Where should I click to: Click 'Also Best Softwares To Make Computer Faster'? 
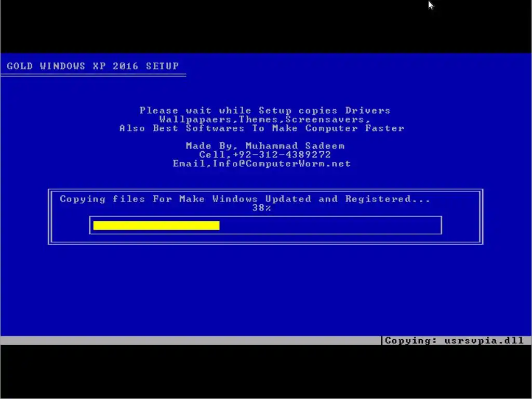[x=262, y=128]
